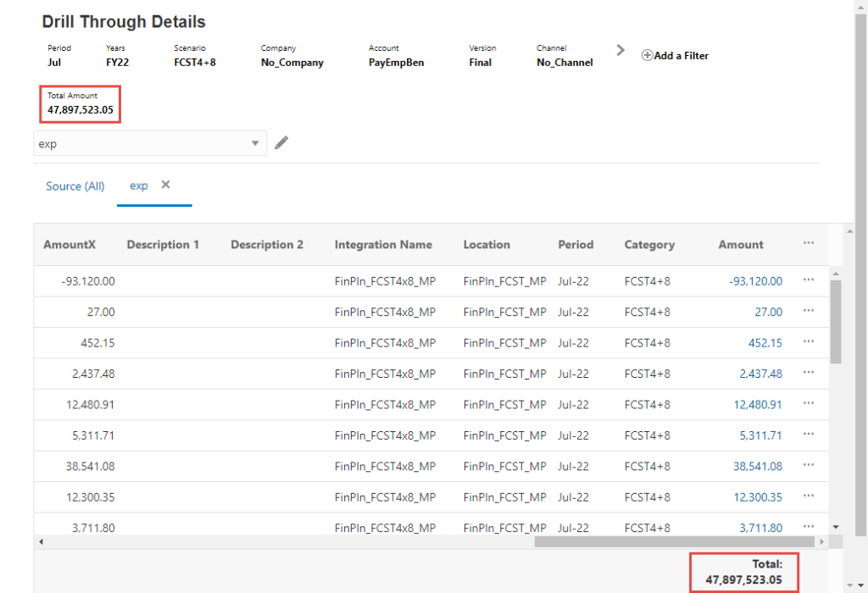
Task: Expand more filters with right chevron arrow
Action: 620,51
